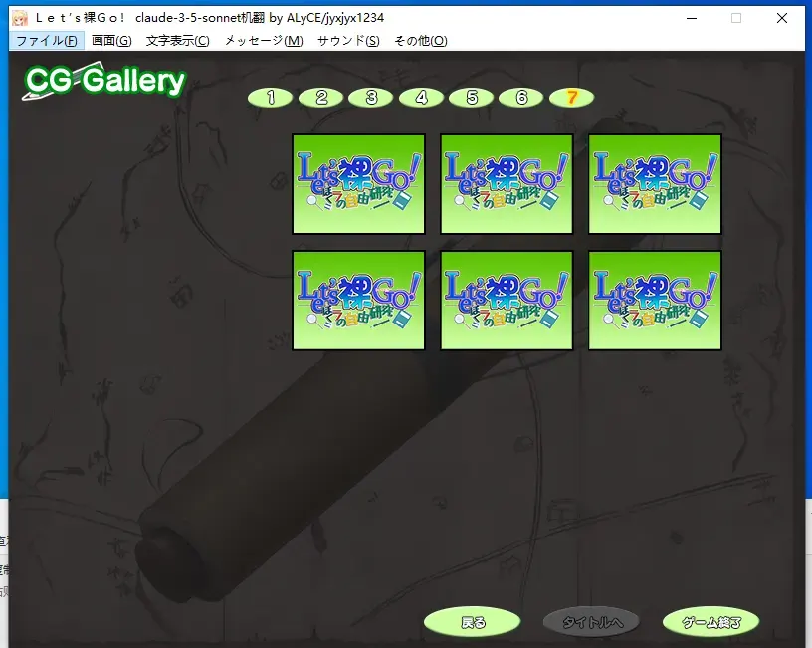Select highlighted gallery page 7
The height and width of the screenshot is (648, 812).
point(572,98)
